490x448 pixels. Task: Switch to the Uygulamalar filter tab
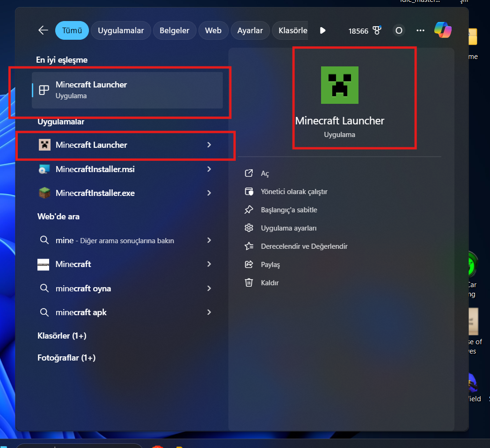point(121,30)
